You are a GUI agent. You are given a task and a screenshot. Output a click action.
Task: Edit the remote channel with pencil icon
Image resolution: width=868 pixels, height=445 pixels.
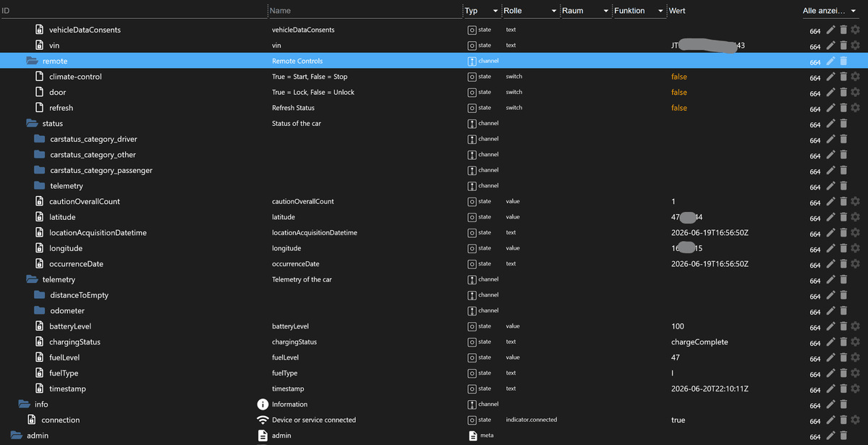pyautogui.click(x=831, y=61)
